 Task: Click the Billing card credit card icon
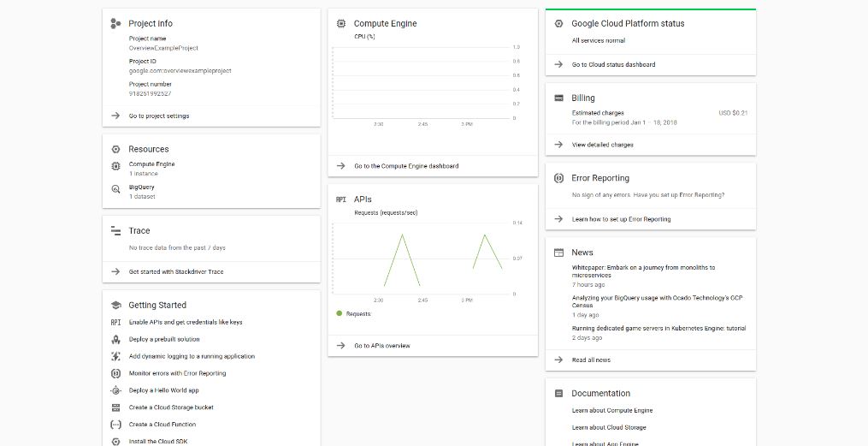[558, 98]
